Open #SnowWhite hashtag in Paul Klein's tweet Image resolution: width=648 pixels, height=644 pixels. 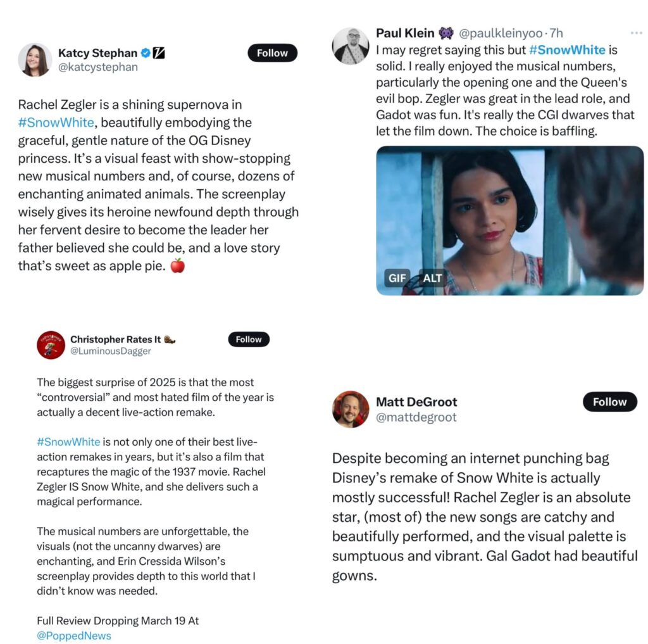click(567, 50)
